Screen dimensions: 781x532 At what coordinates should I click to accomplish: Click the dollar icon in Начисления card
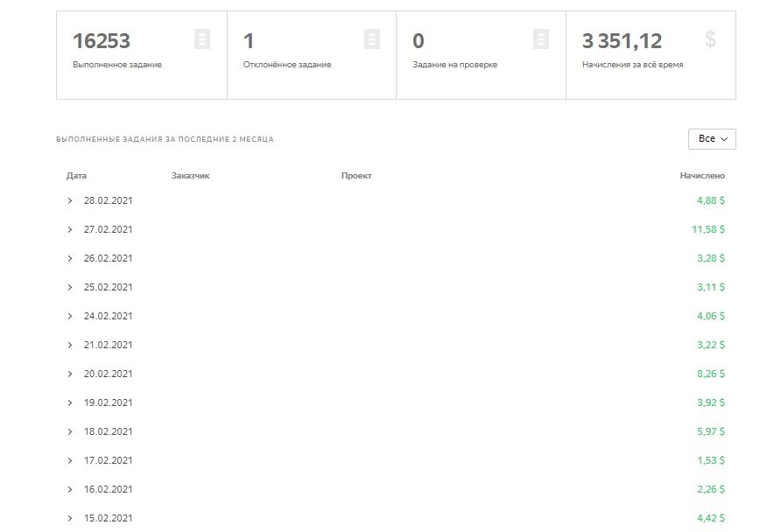[x=710, y=38]
